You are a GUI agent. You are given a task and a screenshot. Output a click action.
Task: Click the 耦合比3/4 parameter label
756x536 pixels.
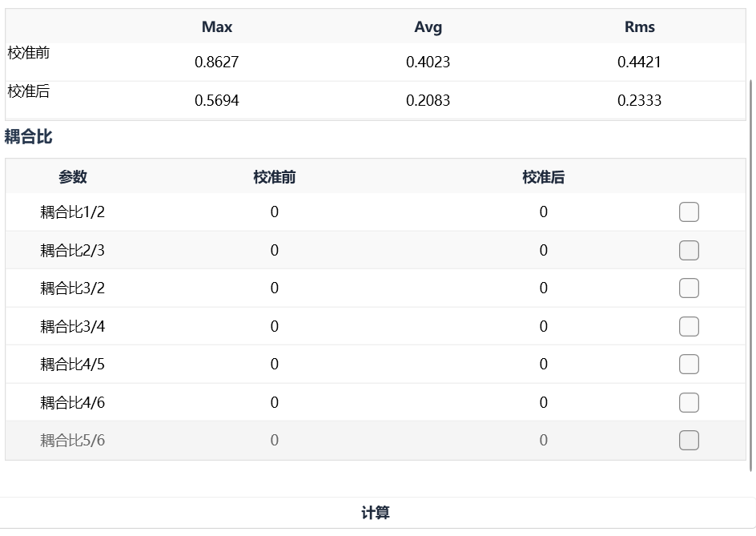(x=73, y=327)
